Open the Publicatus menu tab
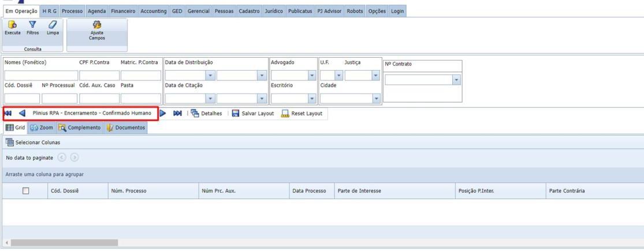Image resolution: width=644 pixels, height=251 pixels. (300, 12)
